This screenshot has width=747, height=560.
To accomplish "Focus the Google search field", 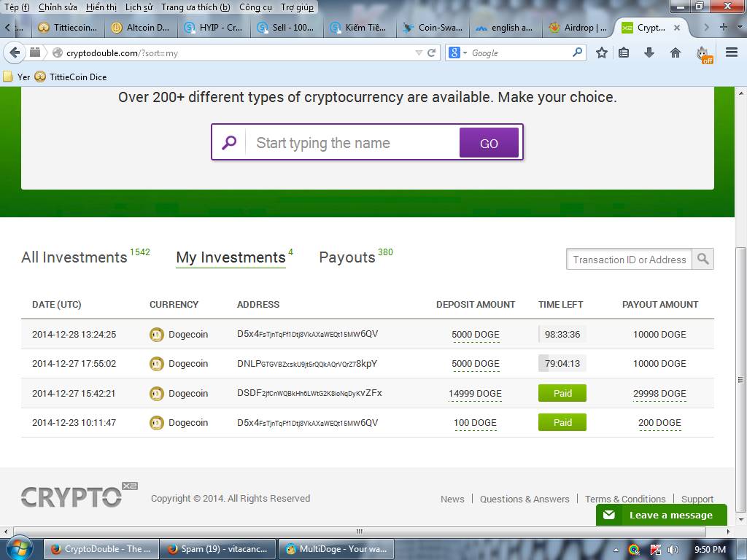I will tap(520, 52).
